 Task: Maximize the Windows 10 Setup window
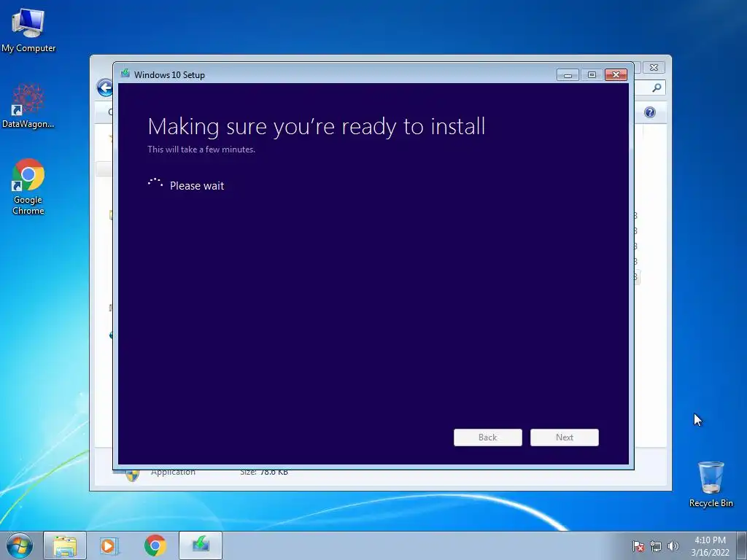(x=592, y=75)
